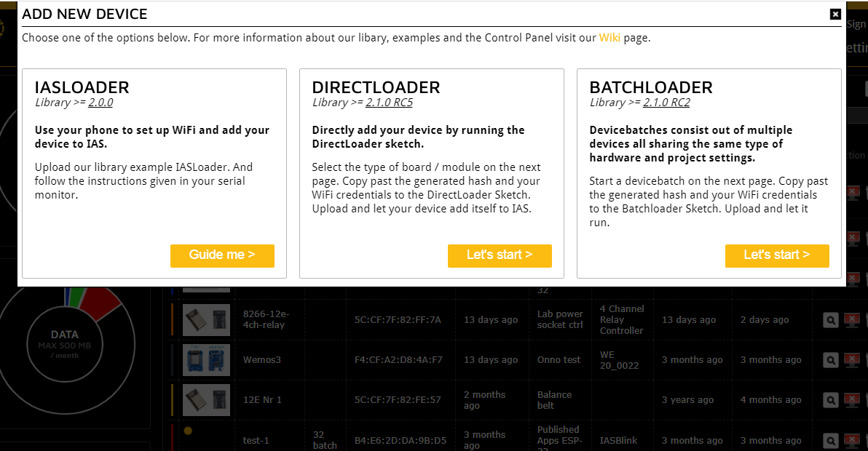
Task: Inspect the Wemos3 device with magnifier icon
Action: 830,360
